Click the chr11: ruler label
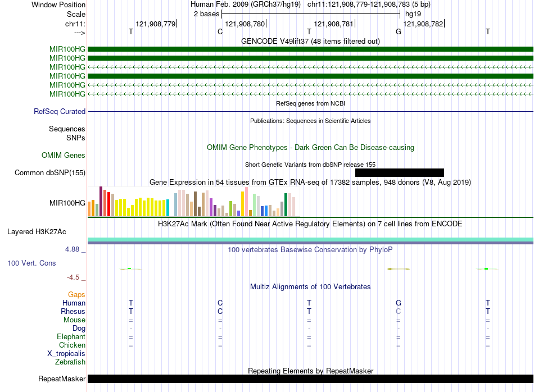This screenshot has width=534, height=392. pos(75,24)
